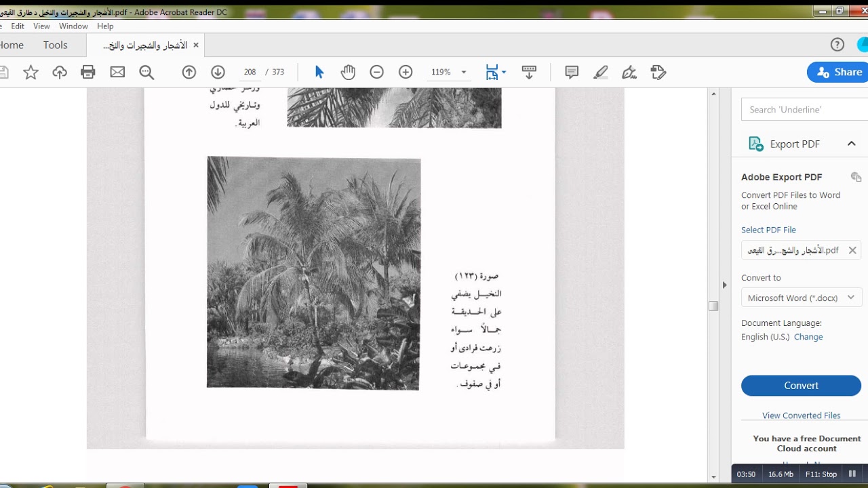The height and width of the screenshot is (488, 868).
Task: Open the Convert to format dropdown
Action: point(802,298)
